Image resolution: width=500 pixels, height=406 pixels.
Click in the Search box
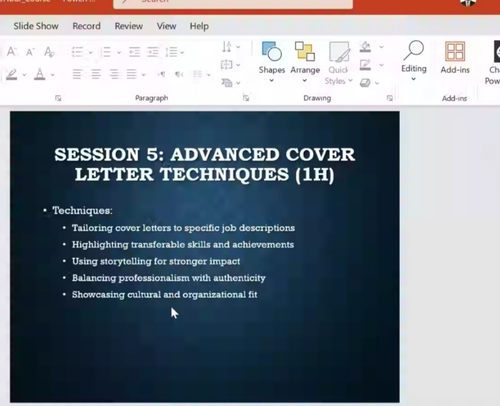click(233, 3)
